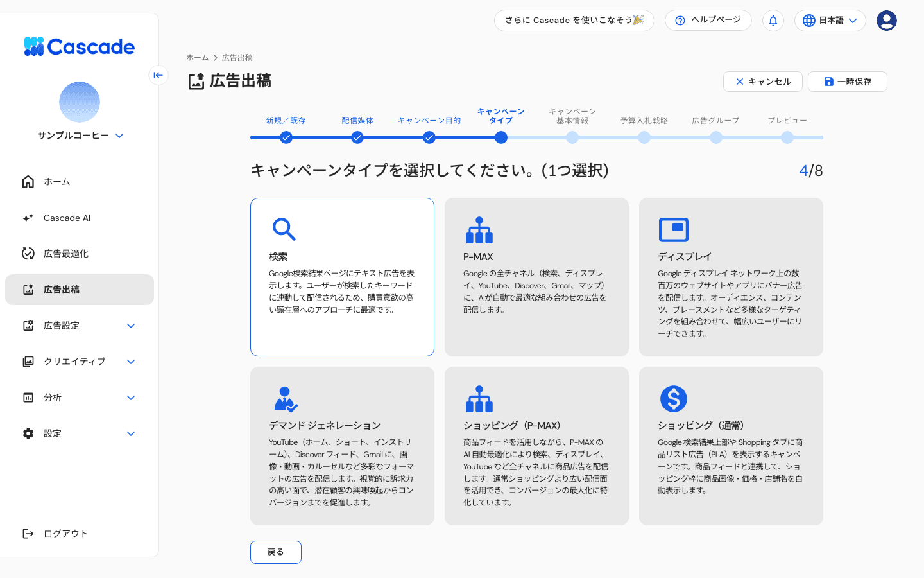The width and height of the screenshot is (924, 578).
Task: Click the キャンペーン目的 step marker
Action: 429,137
